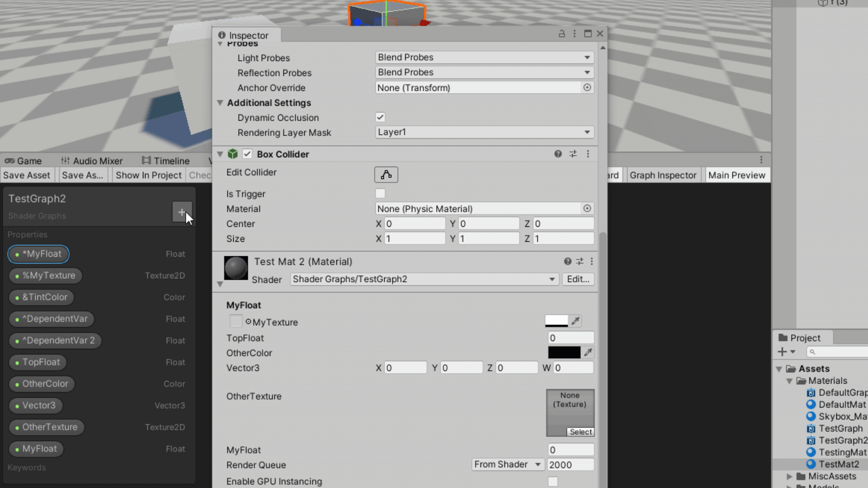
Task: Click the black OtherColor swatch
Action: coord(564,352)
